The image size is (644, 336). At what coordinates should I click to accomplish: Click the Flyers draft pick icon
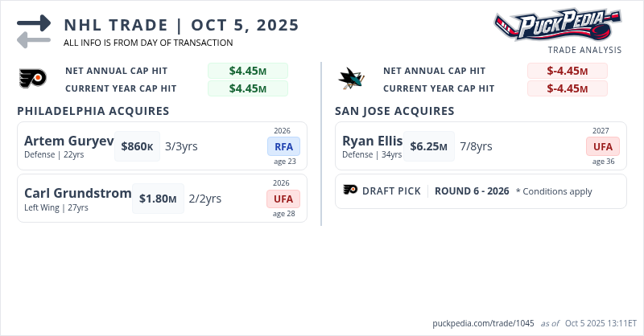tap(350, 191)
